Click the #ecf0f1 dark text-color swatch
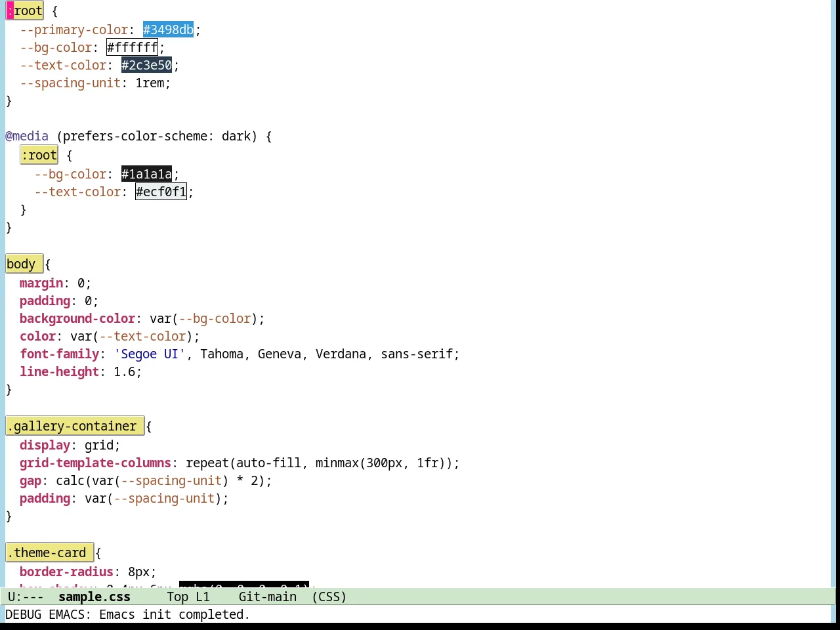This screenshot has height=630, width=840. (x=161, y=192)
